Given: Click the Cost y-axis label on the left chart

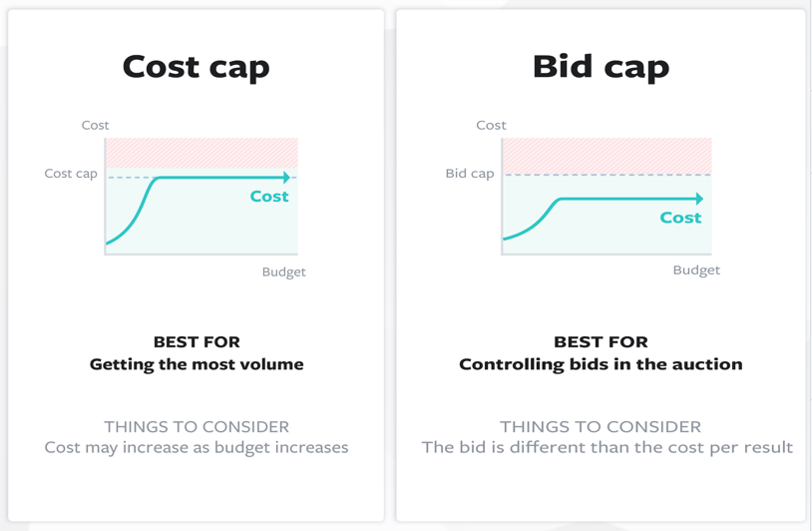Looking at the screenshot, I should point(96,126).
